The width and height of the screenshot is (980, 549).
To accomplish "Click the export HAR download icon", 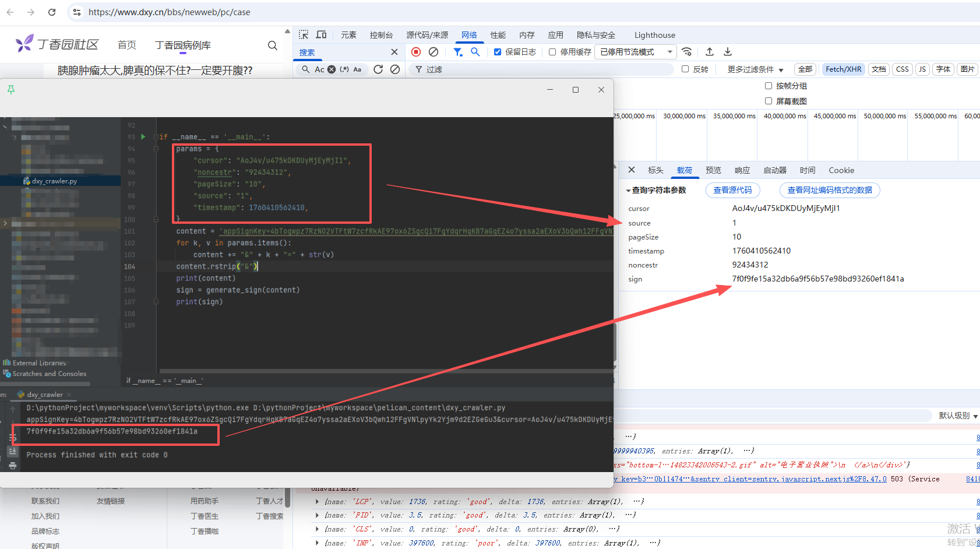I will pos(728,52).
